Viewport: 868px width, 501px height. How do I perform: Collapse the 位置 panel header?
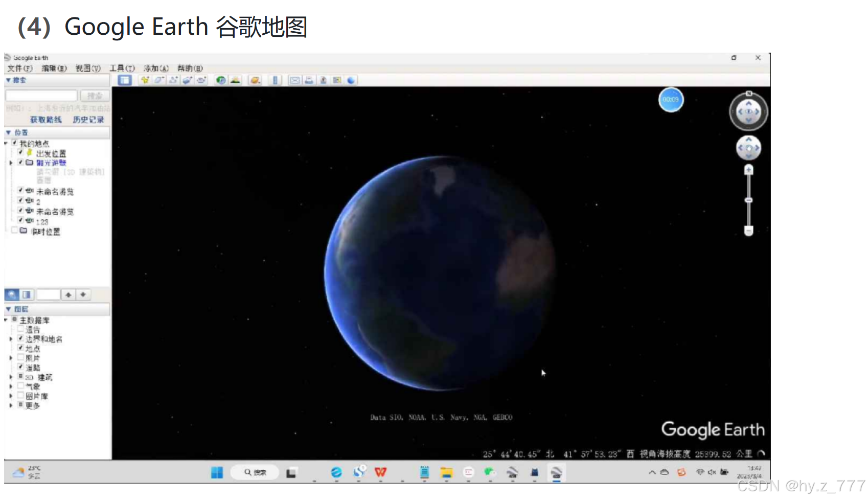point(57,132)
